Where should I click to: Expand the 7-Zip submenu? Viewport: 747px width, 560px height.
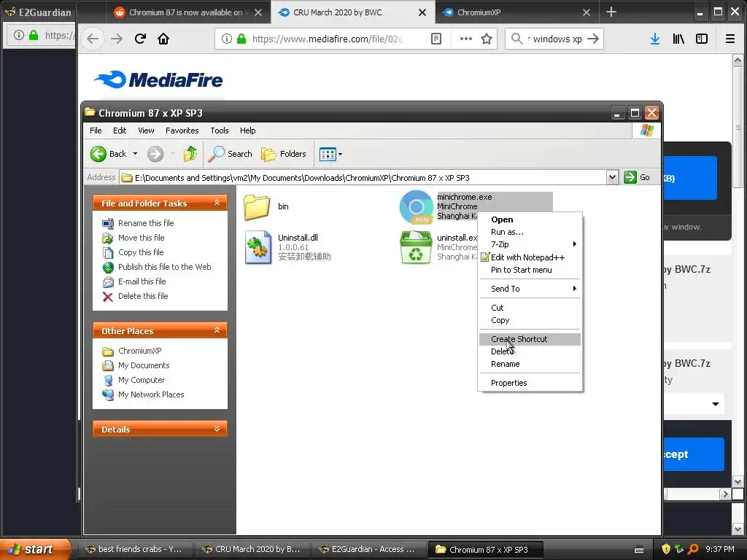pyautogui.click(x=530, y=244)
